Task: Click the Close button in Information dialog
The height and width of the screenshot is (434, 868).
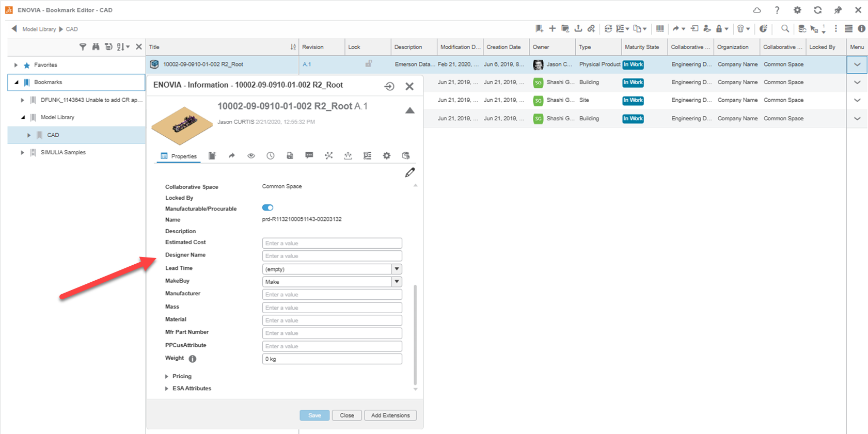Action: pos(346,415)
